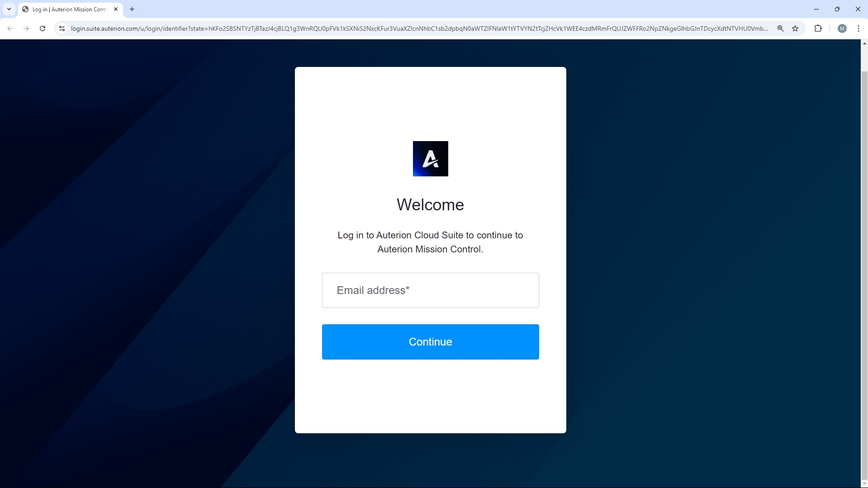868x488 pixels.
Task: Open Chrome three-dot menu
Action: 858,28
